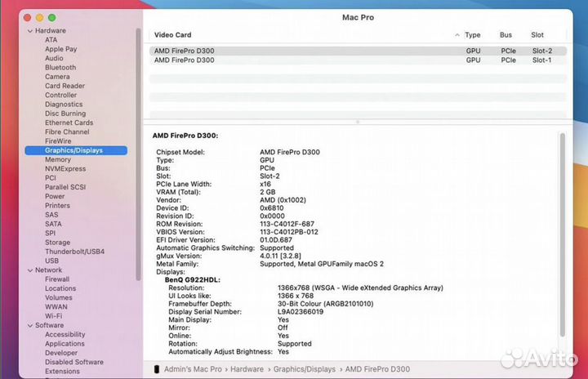The width and height of the screenshot is (588, 379).
Task: Select Locations under Network
Action: pyautogui.click(x=60, y=288)
